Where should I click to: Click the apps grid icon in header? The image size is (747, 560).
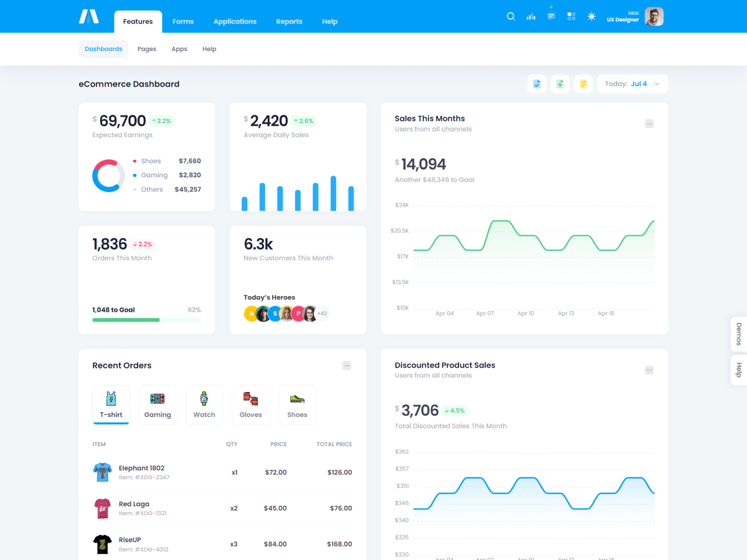coord(571,17)
